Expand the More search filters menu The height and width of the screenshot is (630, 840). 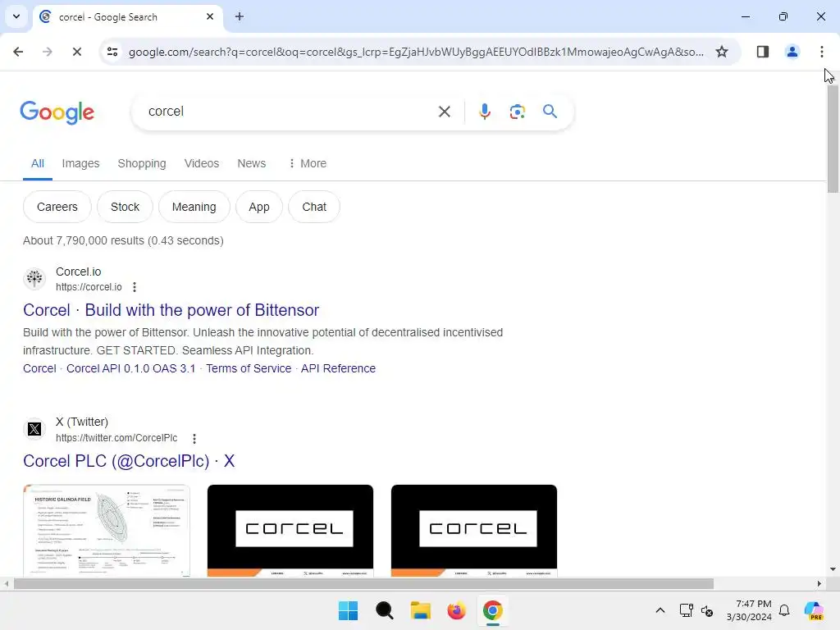(x=307, y=163)
